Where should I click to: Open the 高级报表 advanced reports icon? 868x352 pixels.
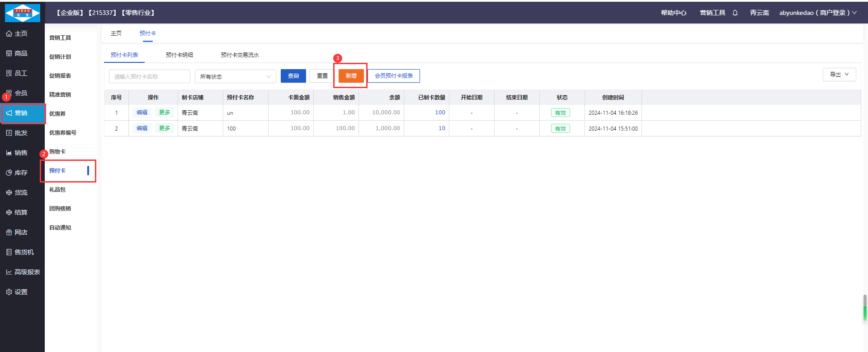pyautogui.click(x=9, y=272)
